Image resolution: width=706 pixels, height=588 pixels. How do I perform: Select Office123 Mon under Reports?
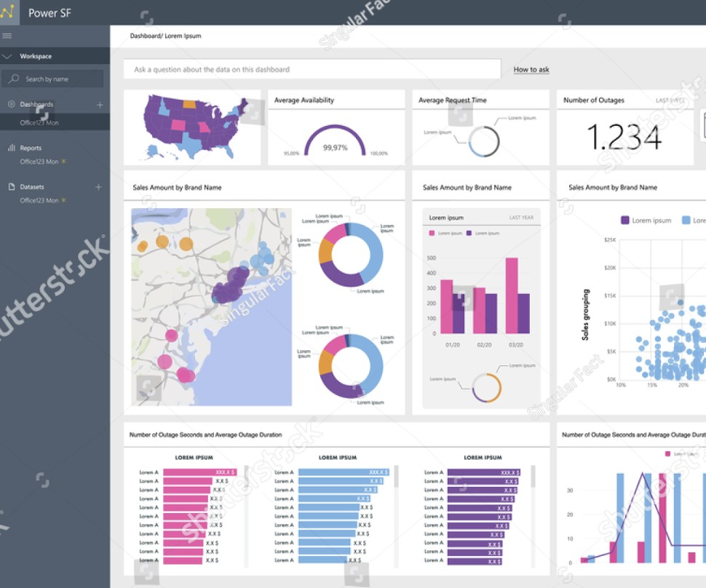click(x=39, y=162)
